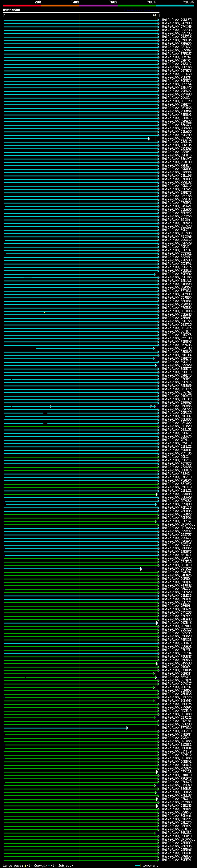Click hit label UniRef100_Q00XK0
This screenshot has height=868, width=197.
176,240
